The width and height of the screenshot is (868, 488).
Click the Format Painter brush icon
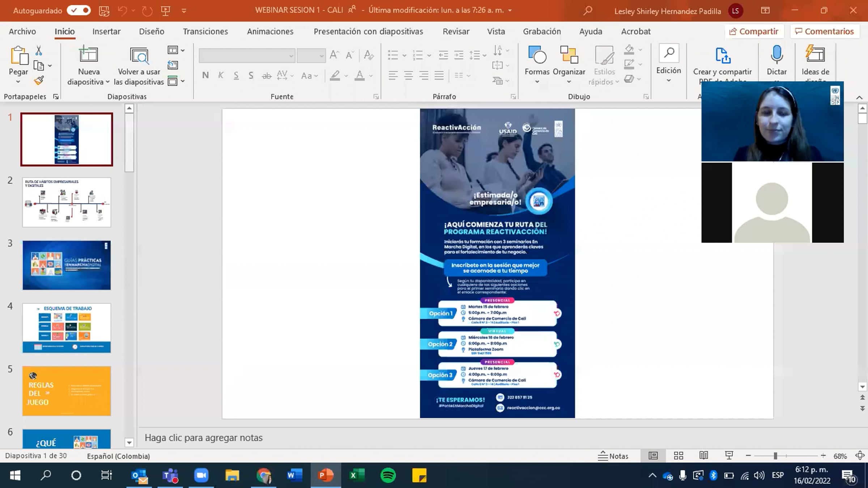point(39,80)
